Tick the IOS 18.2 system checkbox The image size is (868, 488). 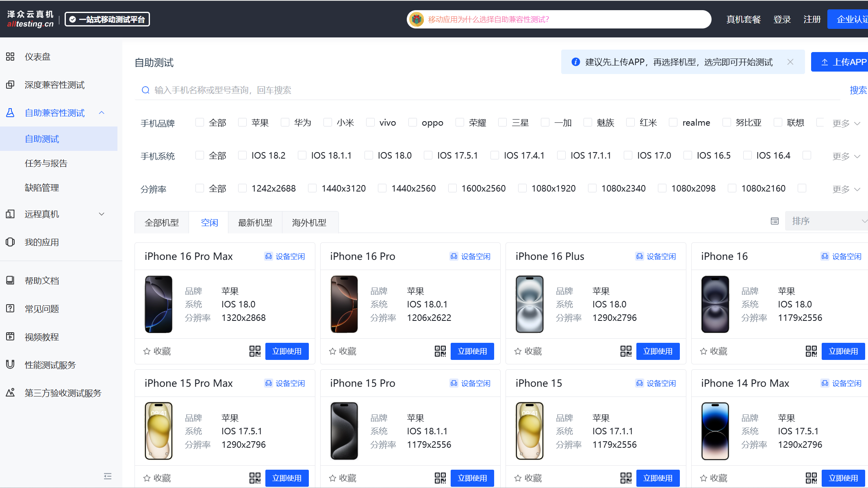[x=243, y=155]
